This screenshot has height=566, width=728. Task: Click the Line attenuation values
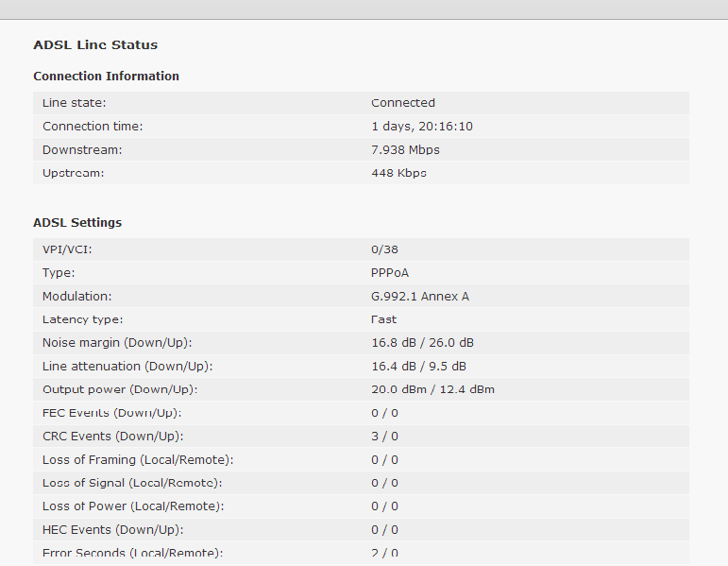point(418,367)
